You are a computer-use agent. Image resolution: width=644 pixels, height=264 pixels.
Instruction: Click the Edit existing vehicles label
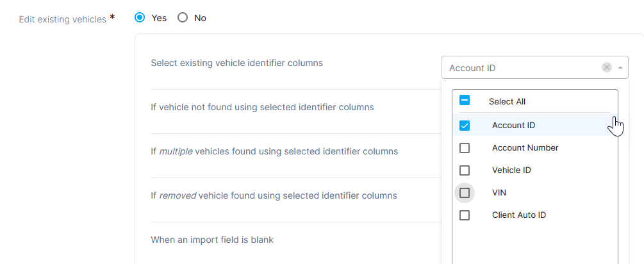63,19
